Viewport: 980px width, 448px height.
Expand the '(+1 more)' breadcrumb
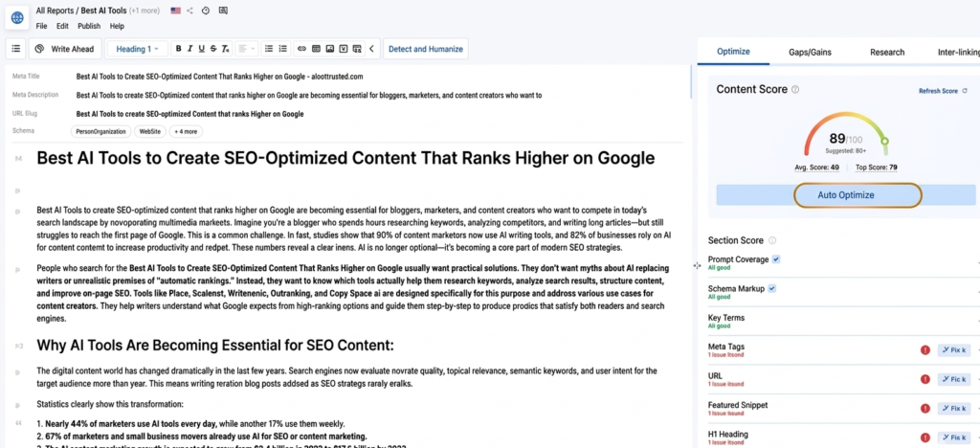pyautogui.click(x=144, y=11)
